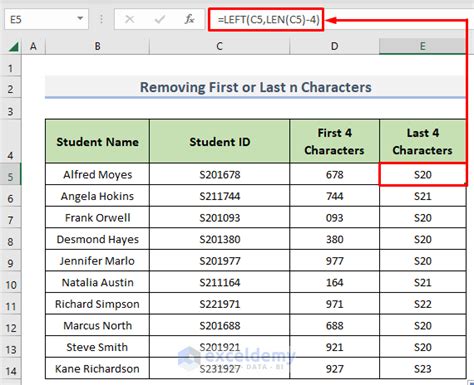This screenshot has width=474, height=385.
Task: Select Student ID cell S201380
Action: [220, 239]
